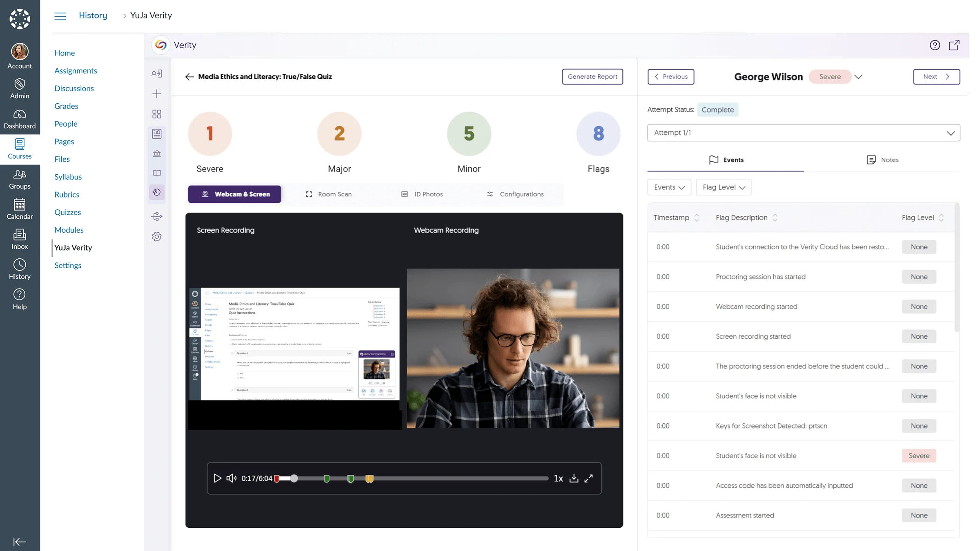Open History clock icon in global nav
This screenshot has width=980, height=551.
(x=20, y=269)
